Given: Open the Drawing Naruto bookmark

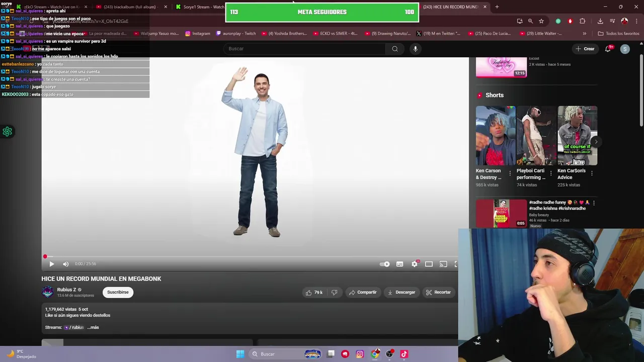Looking at the screenshot, I should pos(387,34).
